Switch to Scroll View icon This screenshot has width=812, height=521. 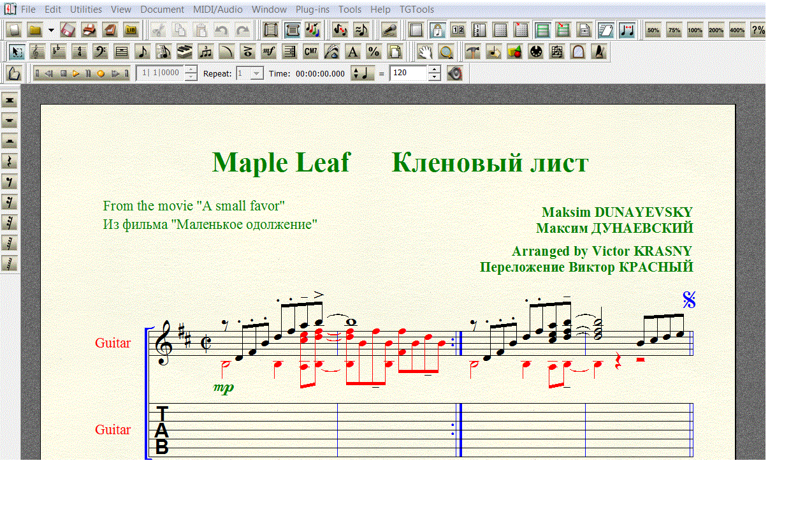[x=270, y=30]
